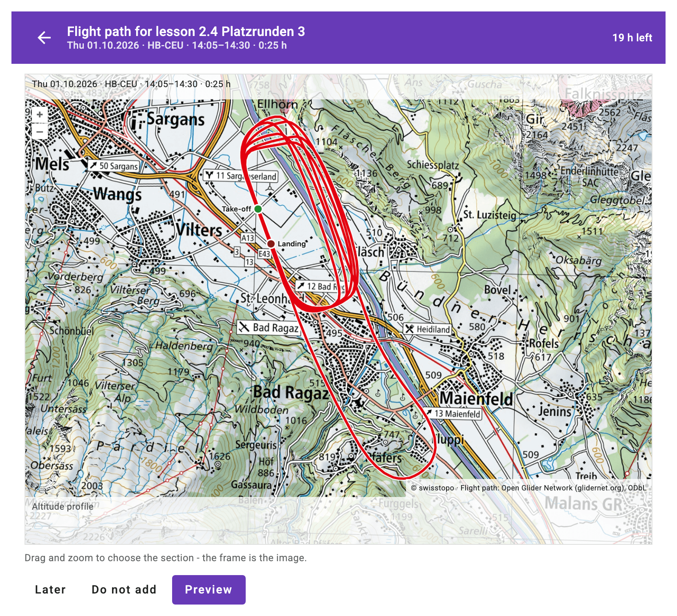Click the '19 h left' label

tap(632, 38)
